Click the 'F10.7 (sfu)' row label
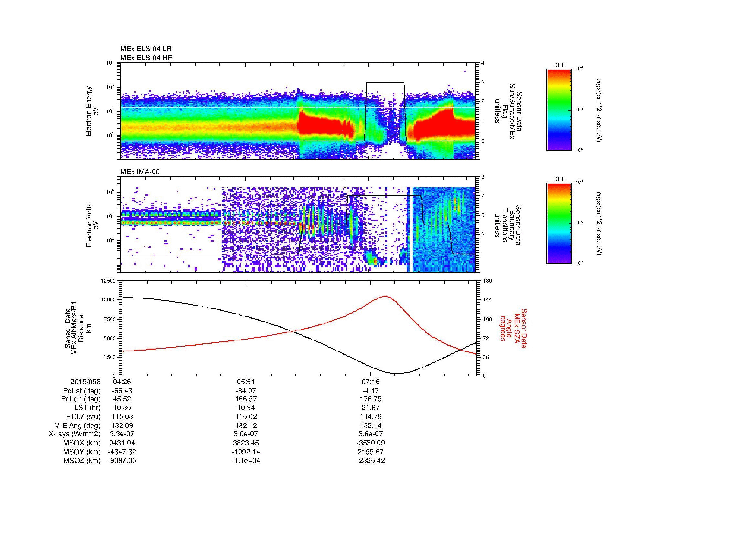This screenshot has width=756, height=534. tap(83, 416)
